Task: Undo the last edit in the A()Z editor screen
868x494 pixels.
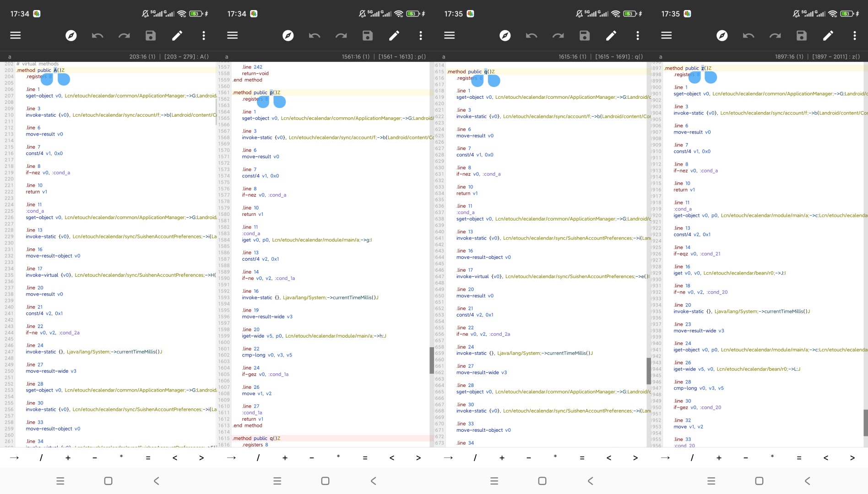Action: [98, 35]
